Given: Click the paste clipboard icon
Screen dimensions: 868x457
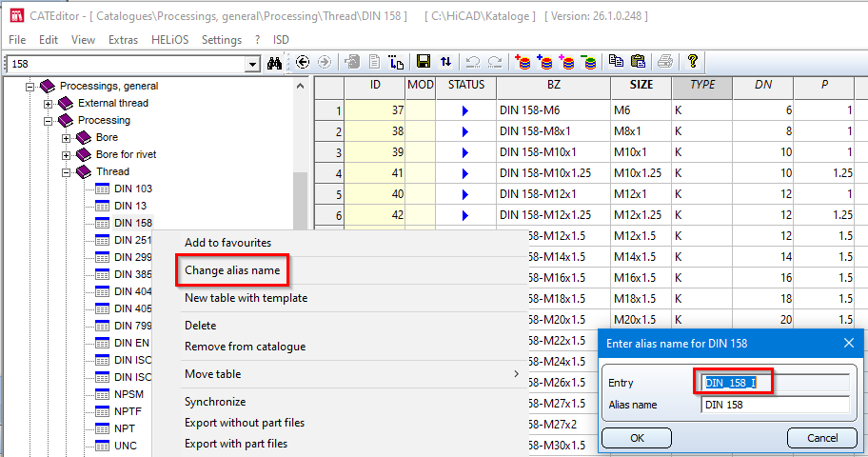Looking at the screenshot, I should click(638, 61).
